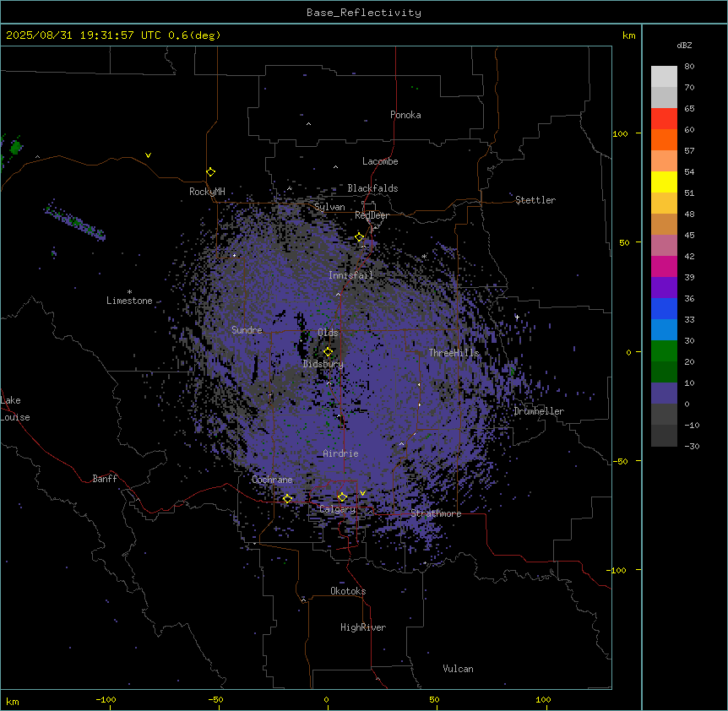
Task: Click the Sundre town label
Action: 247,330
